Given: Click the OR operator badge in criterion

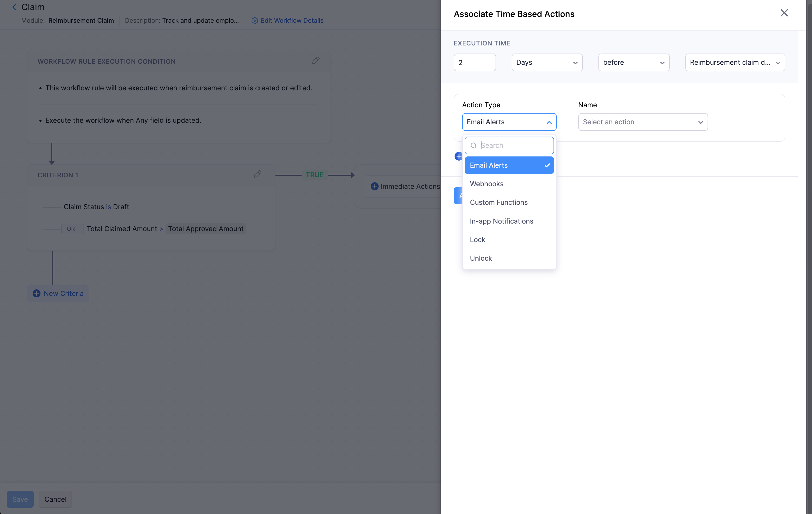Looking at the screenshot, I should point(72,229).
